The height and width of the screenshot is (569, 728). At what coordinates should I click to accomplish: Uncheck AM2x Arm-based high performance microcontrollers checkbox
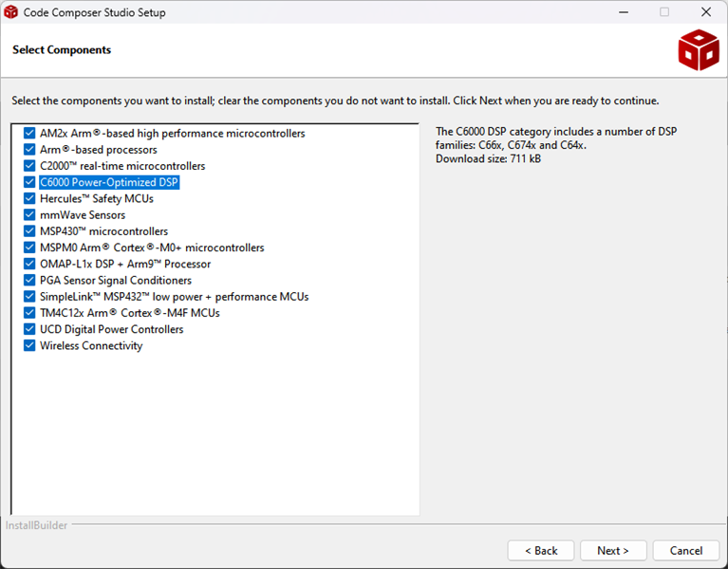29,133
